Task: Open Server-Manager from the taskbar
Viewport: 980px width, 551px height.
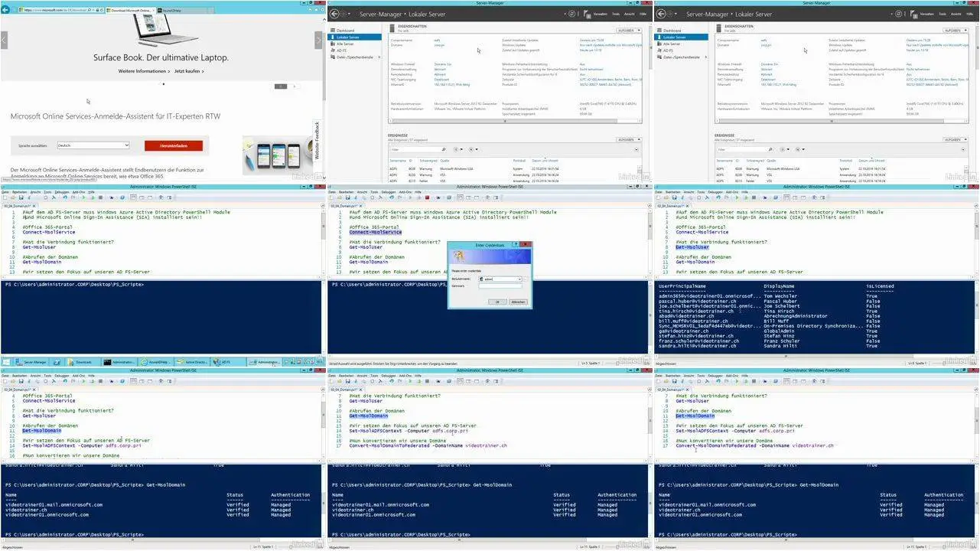Action: pyautogui.click(x=31, y=361)
